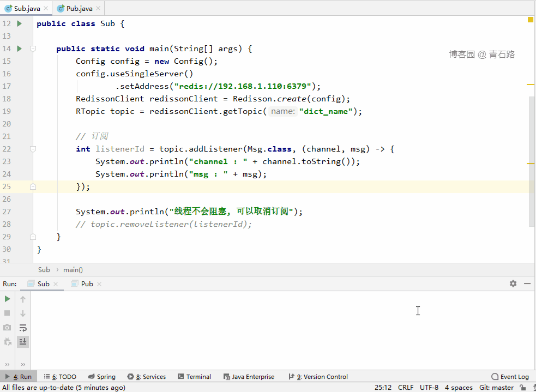Click the commented topic.removeListener line
This screenshot has height=392, width=536.
[x=164, y=224]
